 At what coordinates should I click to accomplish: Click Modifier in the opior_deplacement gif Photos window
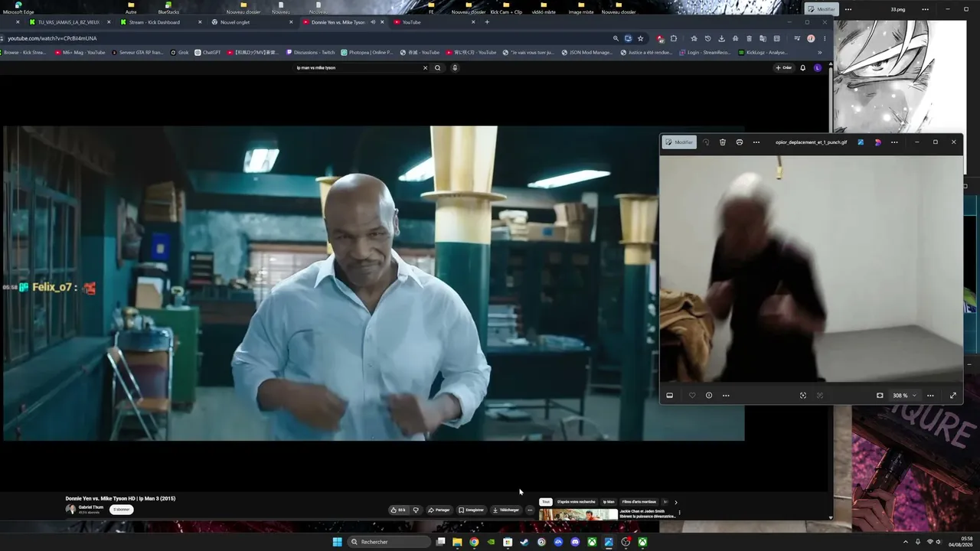click(679, 142)
